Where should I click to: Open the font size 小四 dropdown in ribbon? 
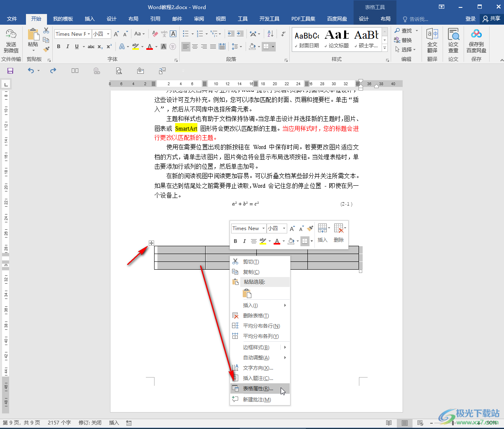(x=108, y=34)
